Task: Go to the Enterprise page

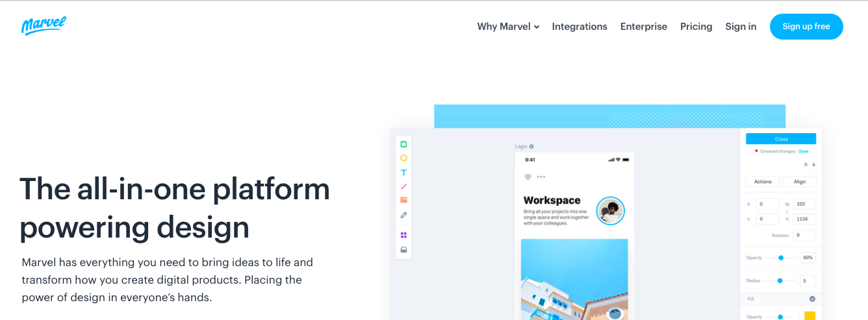Action: pyautogui.click(x=644, y=27)
